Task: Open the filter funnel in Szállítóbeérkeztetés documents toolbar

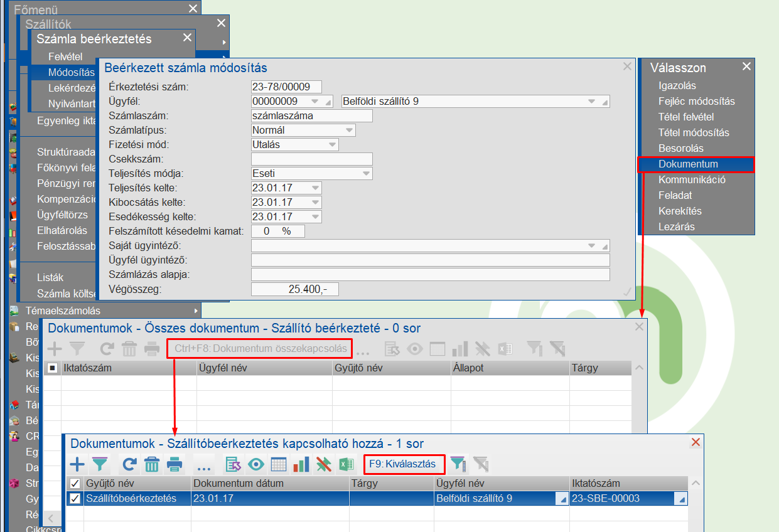Action: [x=100, y=464]
